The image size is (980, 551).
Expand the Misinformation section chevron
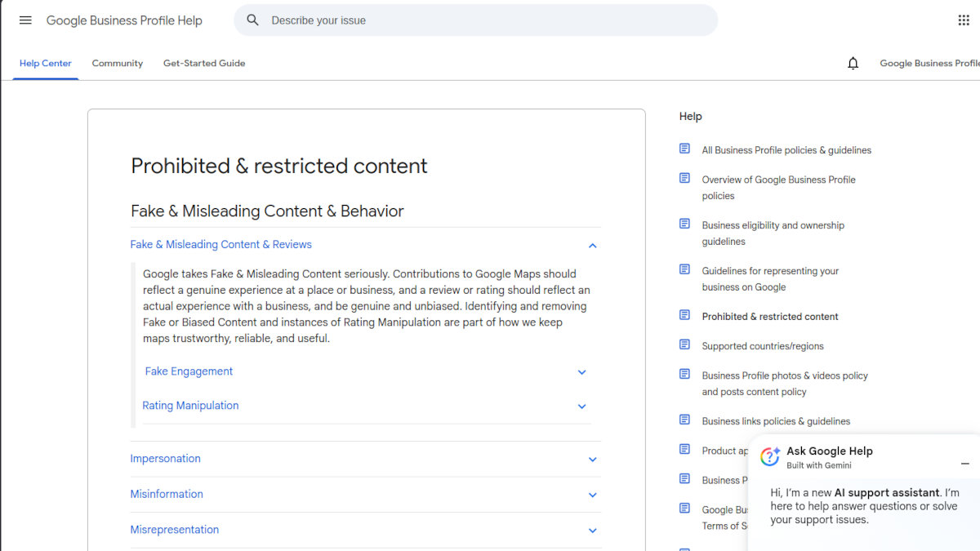593,495
